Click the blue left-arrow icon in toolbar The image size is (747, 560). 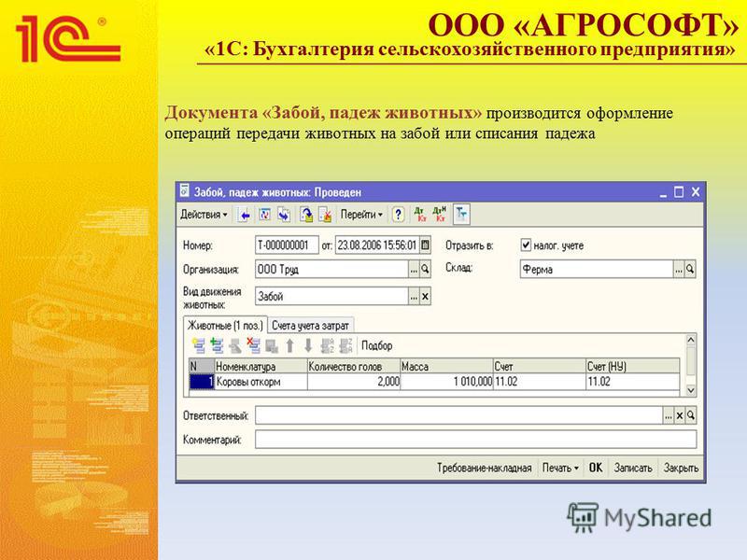click(245, 216)
